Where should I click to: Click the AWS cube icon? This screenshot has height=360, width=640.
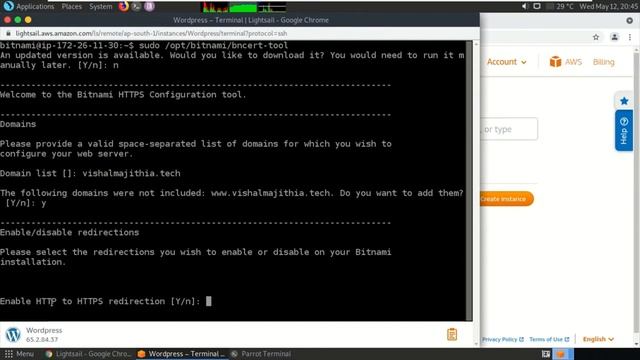tap(555, 62)
